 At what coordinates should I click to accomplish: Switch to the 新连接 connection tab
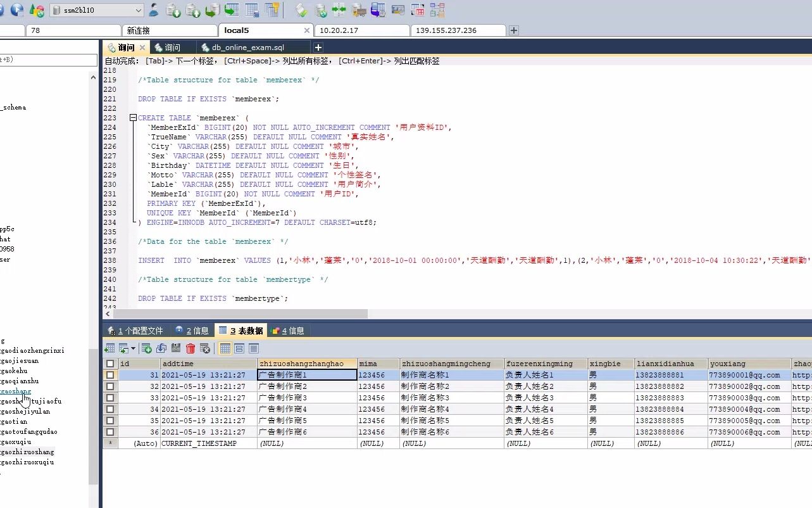coord(170,30)
